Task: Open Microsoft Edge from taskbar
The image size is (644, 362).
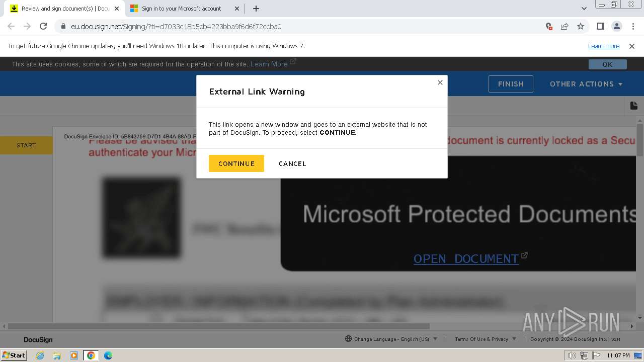Action: 108,355
